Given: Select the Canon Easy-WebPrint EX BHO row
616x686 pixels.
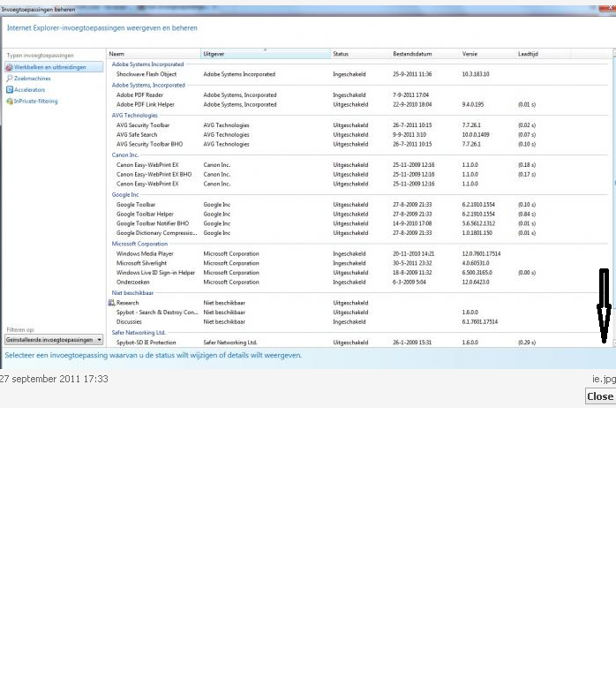Looking at the screenshot, I should click(358, 174).
